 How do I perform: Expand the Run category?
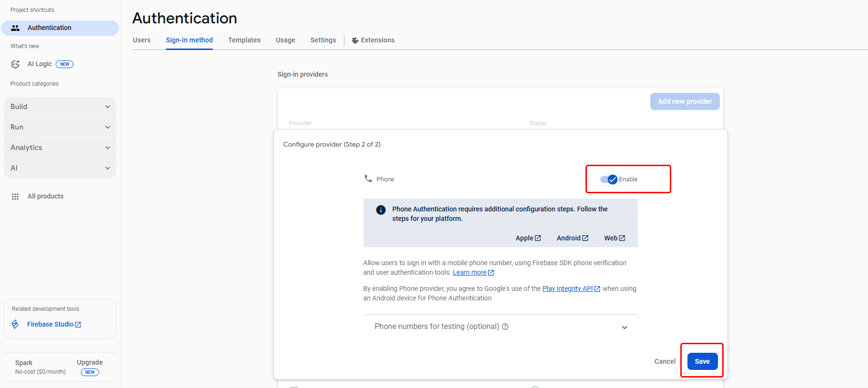(60, 127)
